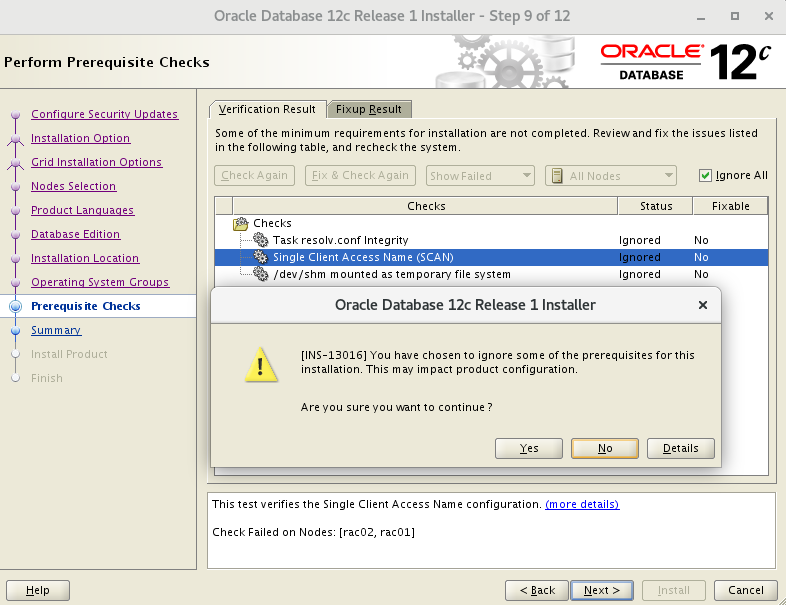Go to Installation Location step
This screenshot has width=786, height=605.
pos(85,258)
